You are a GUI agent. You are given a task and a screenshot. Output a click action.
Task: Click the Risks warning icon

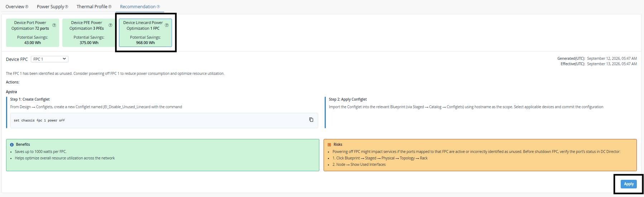click(x=329, y=145)
